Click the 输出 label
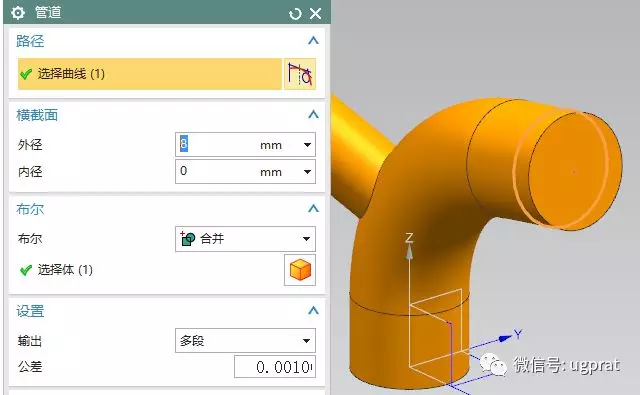The height and width of the screenshot is (395, 640). tap(30, 340)
